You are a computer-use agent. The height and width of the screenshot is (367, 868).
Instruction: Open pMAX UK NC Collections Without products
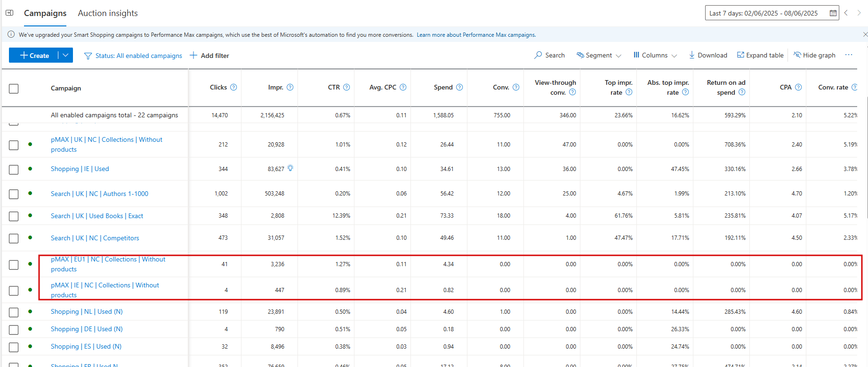(x=106, y=145)
